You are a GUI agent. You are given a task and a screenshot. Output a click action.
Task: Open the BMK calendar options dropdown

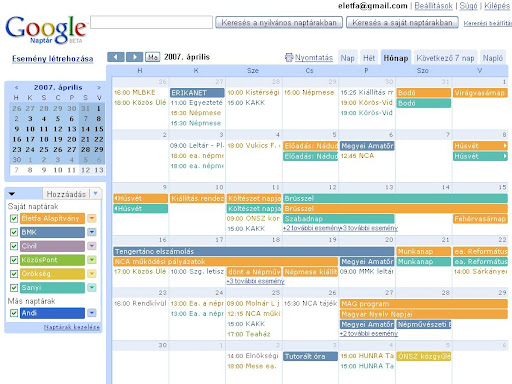coord(92,232)
